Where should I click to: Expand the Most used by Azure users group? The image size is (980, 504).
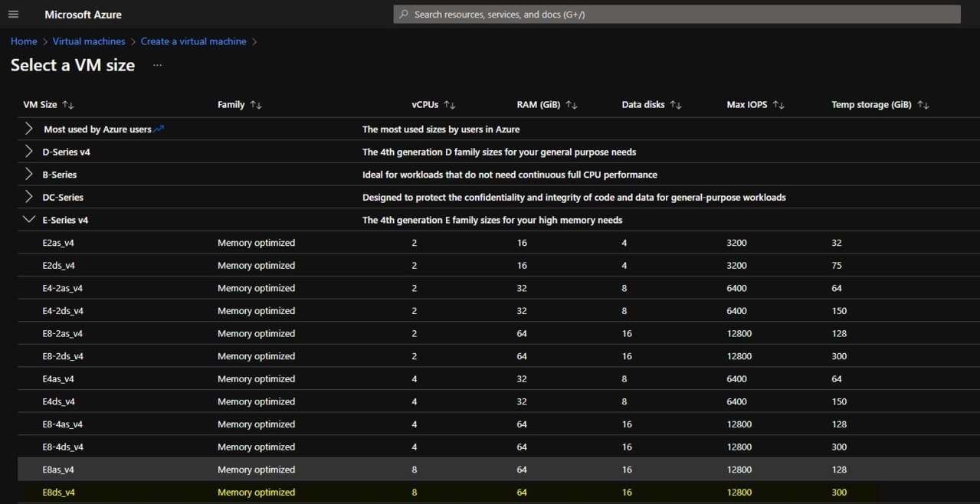pyautogui.click(x=29, y=129)
